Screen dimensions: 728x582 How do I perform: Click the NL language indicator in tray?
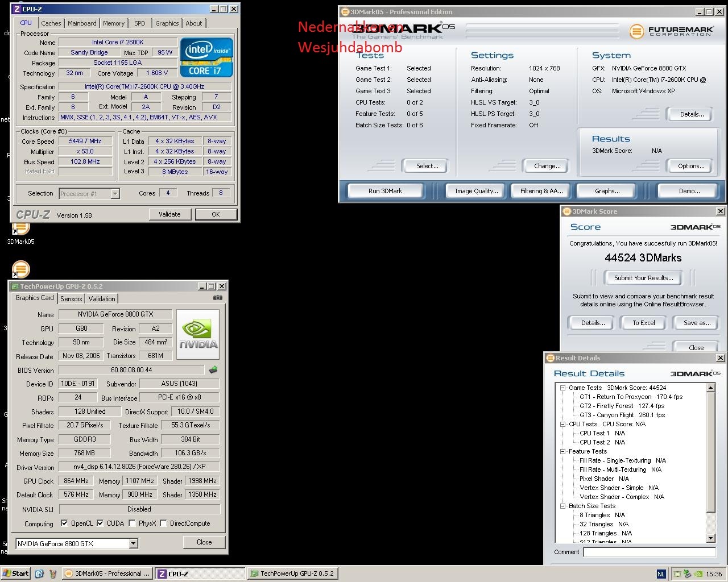[661, 574]
